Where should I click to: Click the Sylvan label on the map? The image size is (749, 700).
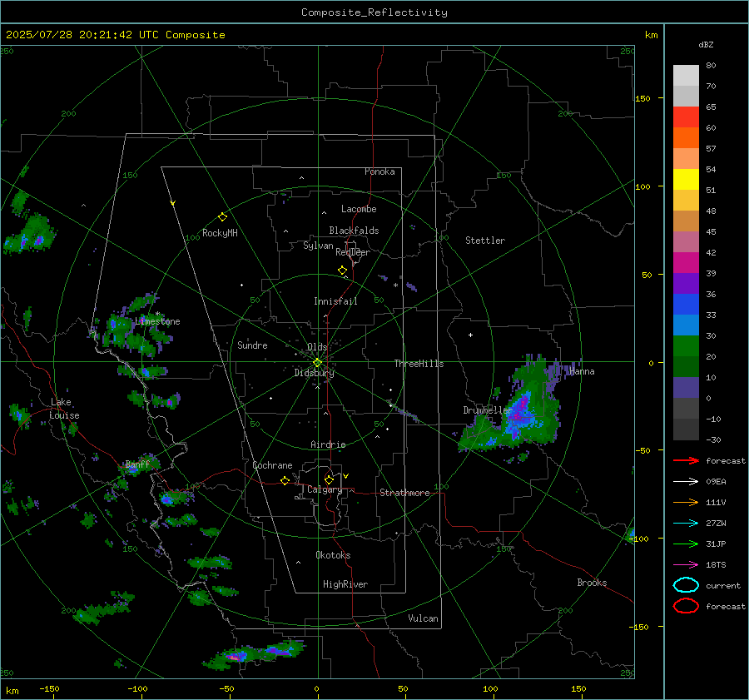point(318,246)
